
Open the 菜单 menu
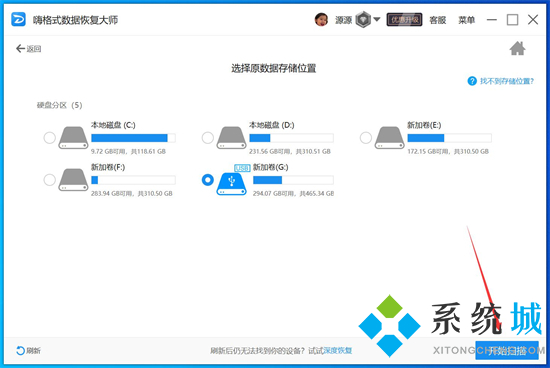[x=467, y=20]
